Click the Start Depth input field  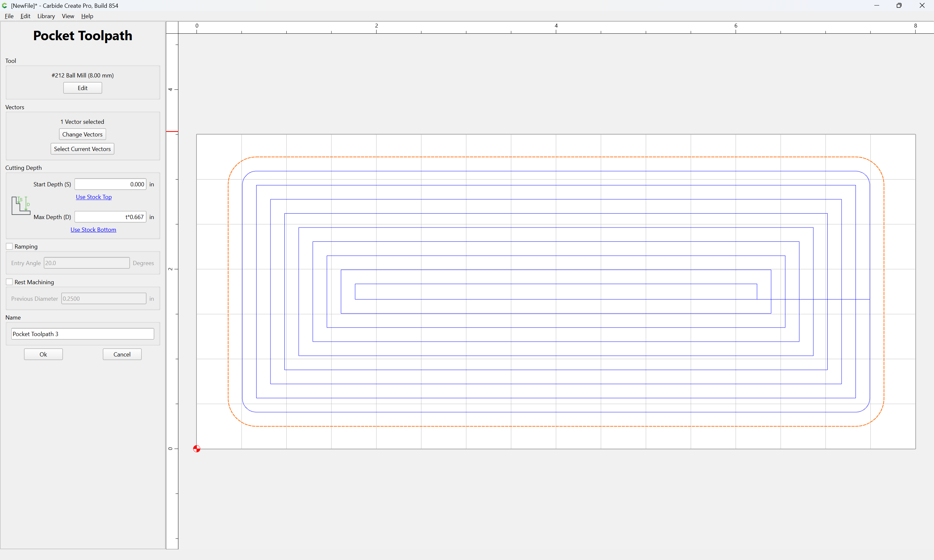point(110,184)
